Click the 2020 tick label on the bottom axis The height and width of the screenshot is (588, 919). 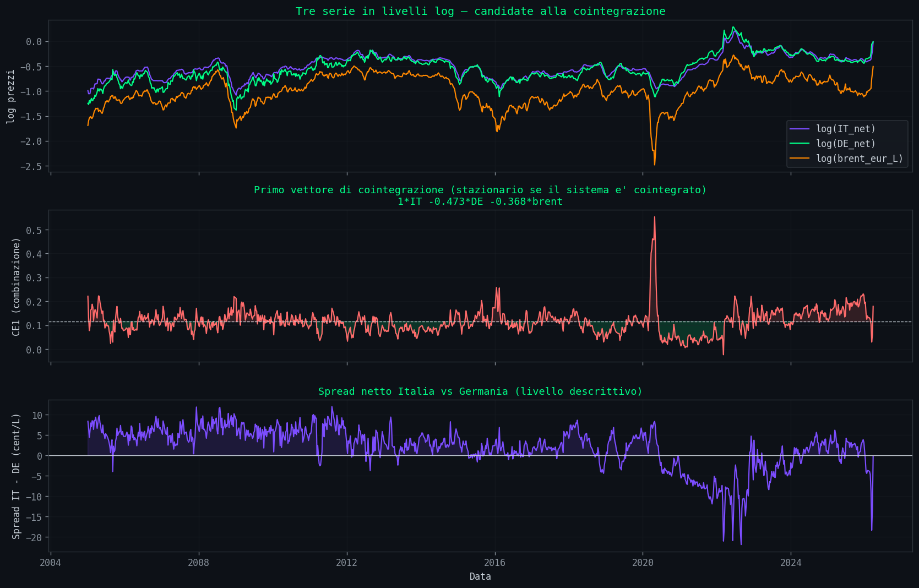(643, 563)
